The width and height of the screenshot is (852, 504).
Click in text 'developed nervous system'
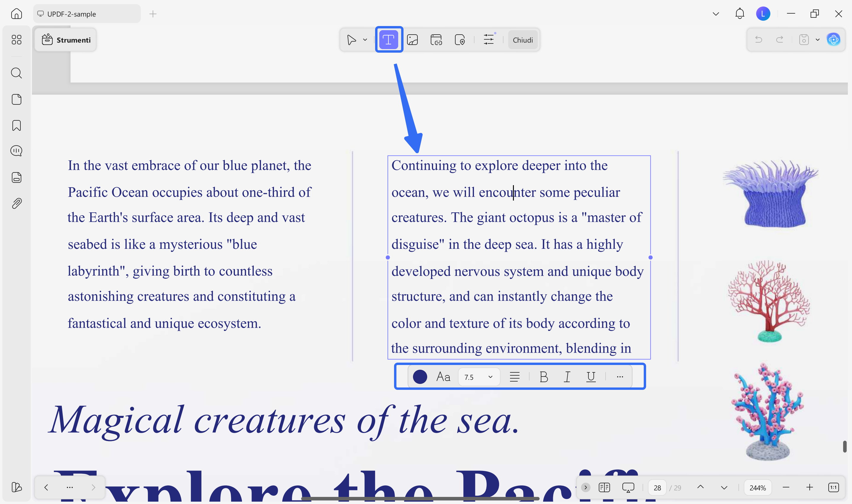[467, 271]
